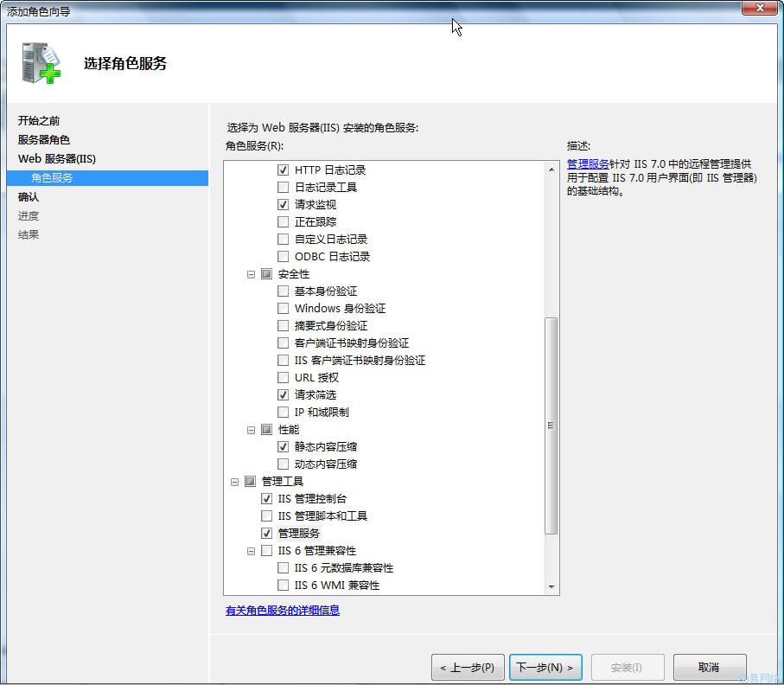Enable 动态内容压缩 checkbox
The width and height of the screenshot is (784, 685).
tap(283, 464)
